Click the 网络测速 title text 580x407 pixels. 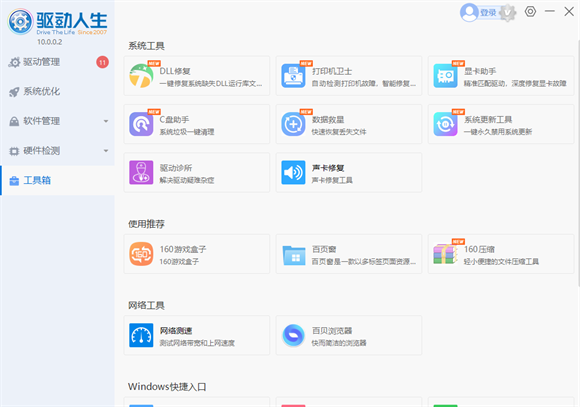tap(176, 331)
